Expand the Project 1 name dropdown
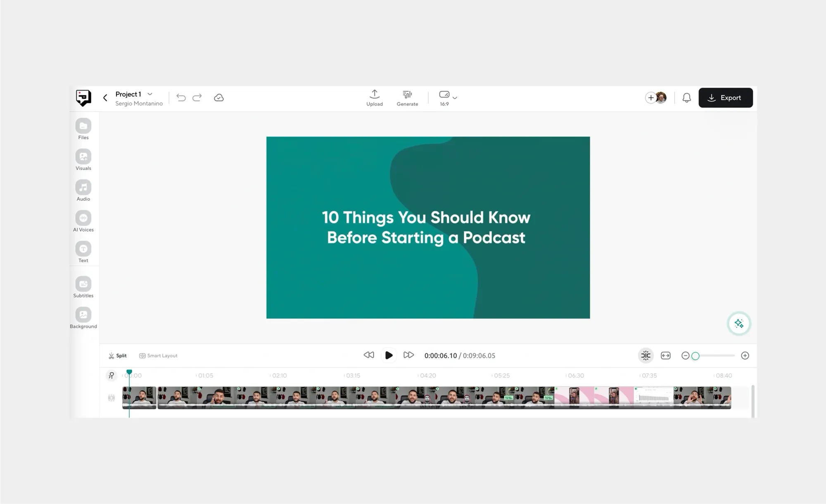 coord(150,94)
